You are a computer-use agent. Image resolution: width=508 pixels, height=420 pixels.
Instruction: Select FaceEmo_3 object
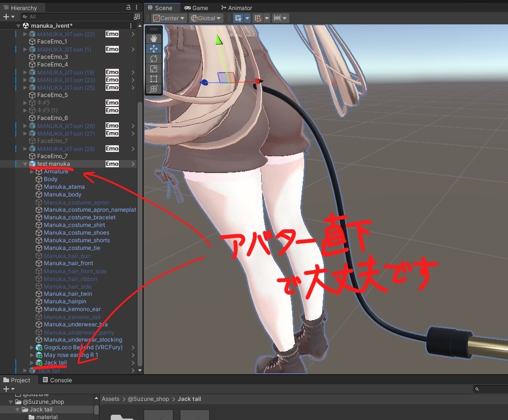tap(53, 57)
